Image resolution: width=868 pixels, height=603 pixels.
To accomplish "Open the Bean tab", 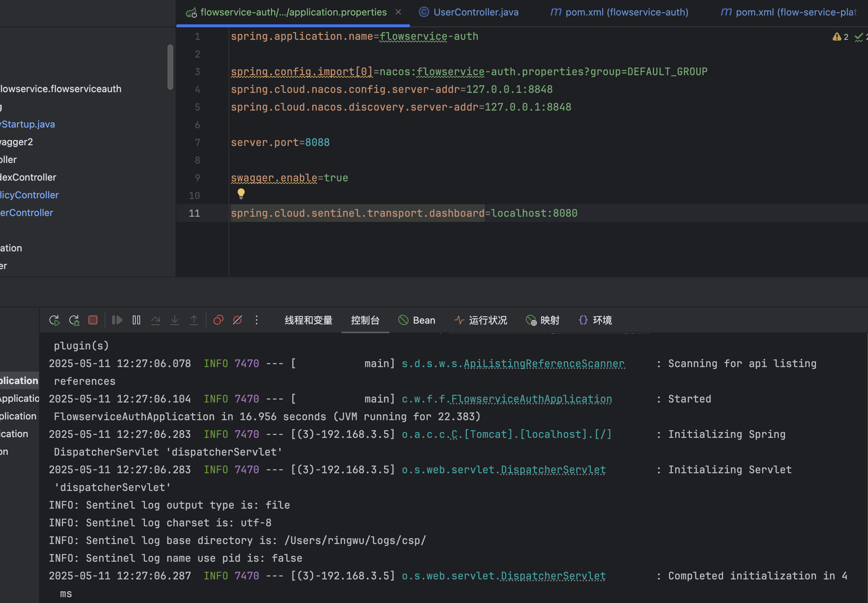I will [x=417, y=320].
